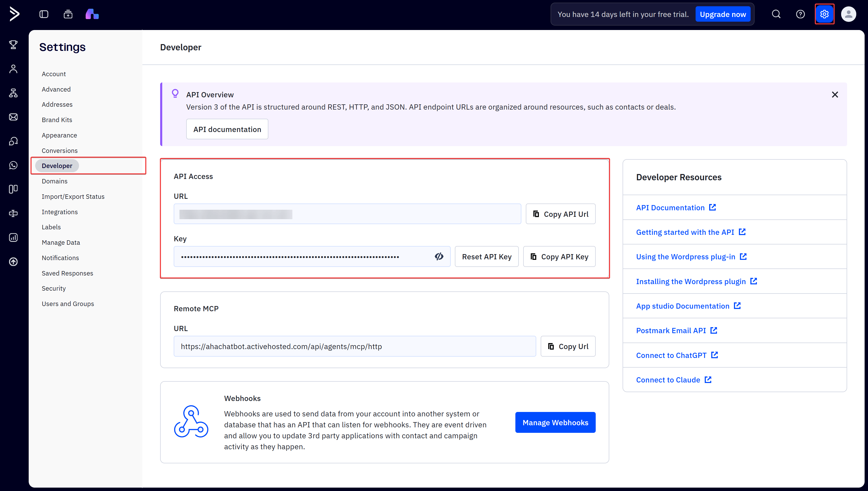This screenshot has height=491, width=868.
Task: Click Copy Url button for Remote MCP
Action: pyautogui.click(x=568, y=346)
